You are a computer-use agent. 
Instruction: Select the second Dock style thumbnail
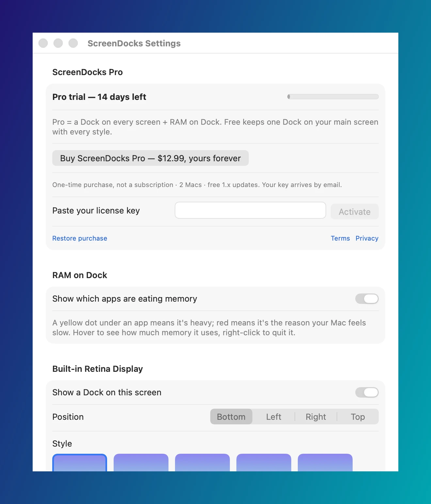[x=141, y=463]
